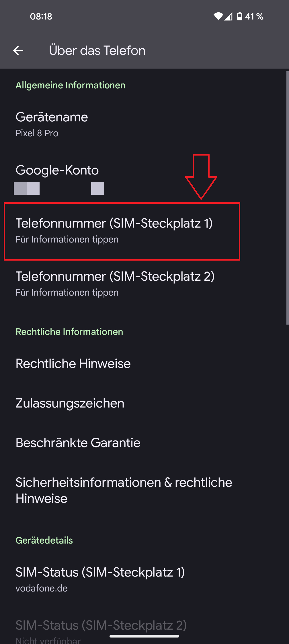This screenshot has width=289, height=644.
Task: Tap the battery icon in status bar
Action: pos(240,16)
